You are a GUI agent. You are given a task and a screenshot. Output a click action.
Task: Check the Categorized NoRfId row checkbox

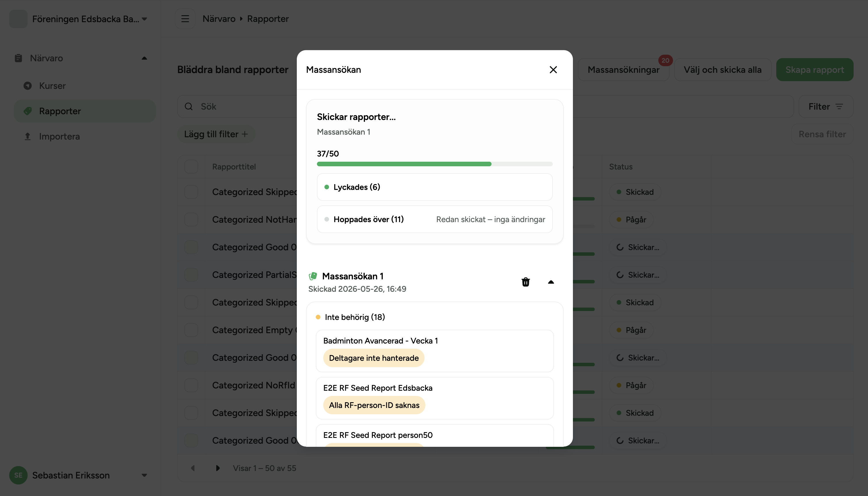tap(191, 385)
